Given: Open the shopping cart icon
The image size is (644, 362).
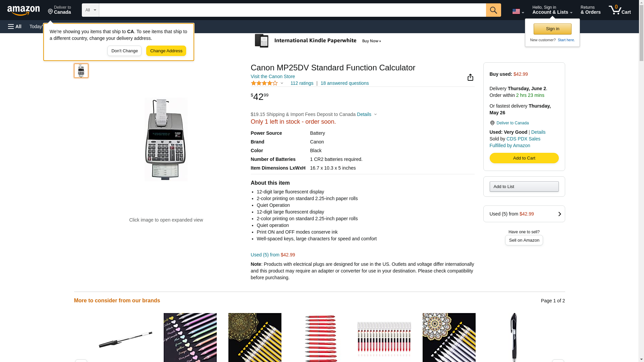Looking at the screenshot, I should tap(619, 10).
